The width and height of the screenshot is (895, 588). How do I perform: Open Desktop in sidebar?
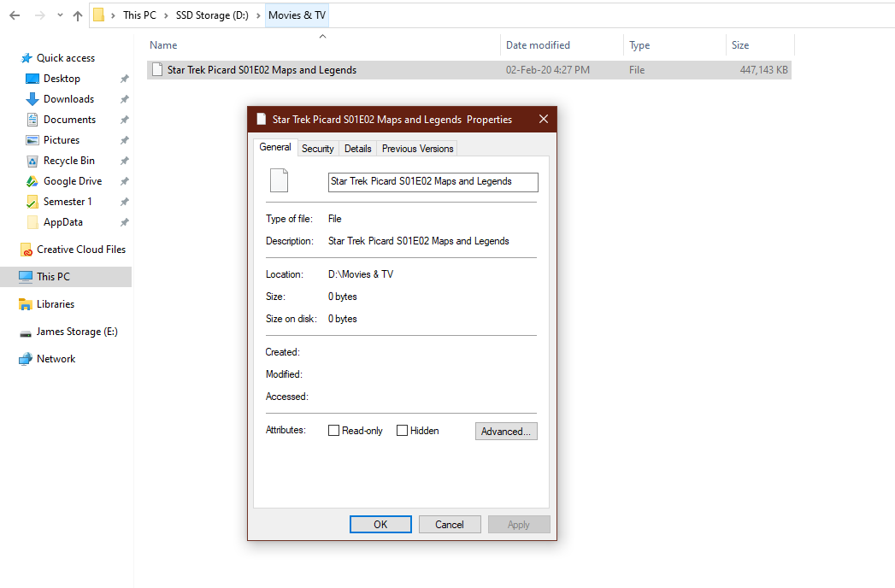(62, 79)
